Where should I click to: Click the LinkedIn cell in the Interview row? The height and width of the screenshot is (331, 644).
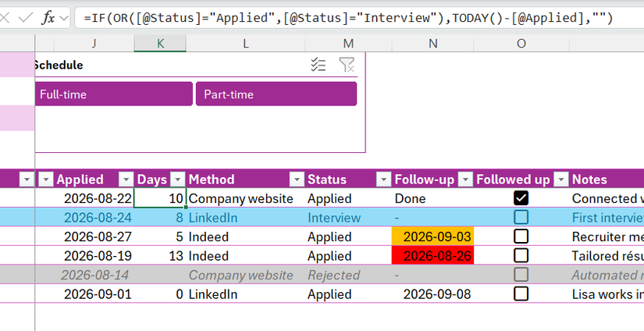tap(246, 218)
